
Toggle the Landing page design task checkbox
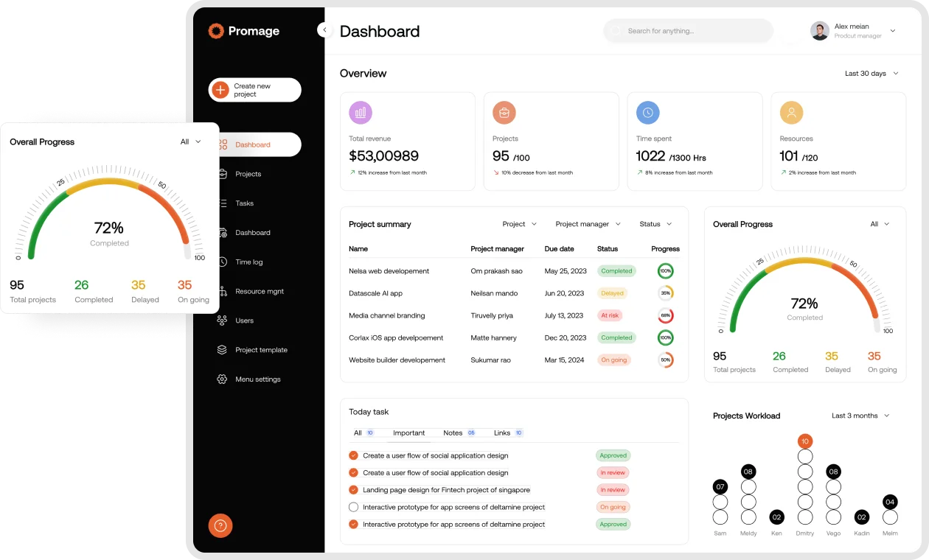(353, 489)
